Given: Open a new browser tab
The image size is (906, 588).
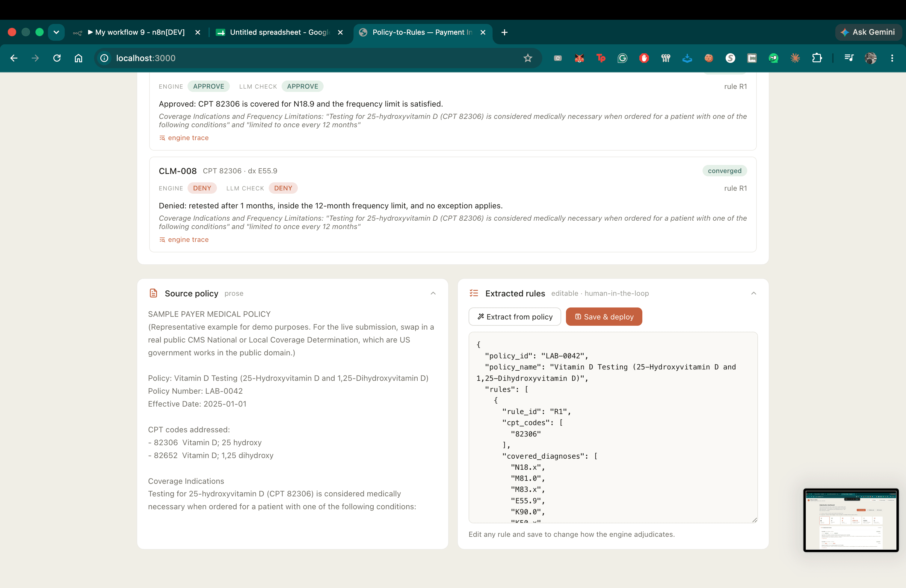Looking at the screenshot, I should coord(505,32).
